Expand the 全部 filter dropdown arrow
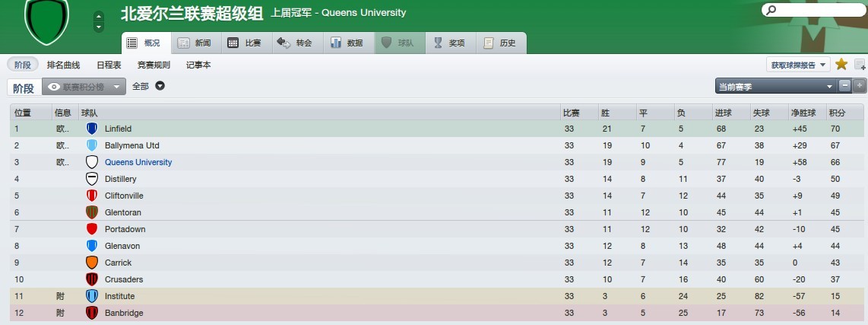 [x=160, y=86]
